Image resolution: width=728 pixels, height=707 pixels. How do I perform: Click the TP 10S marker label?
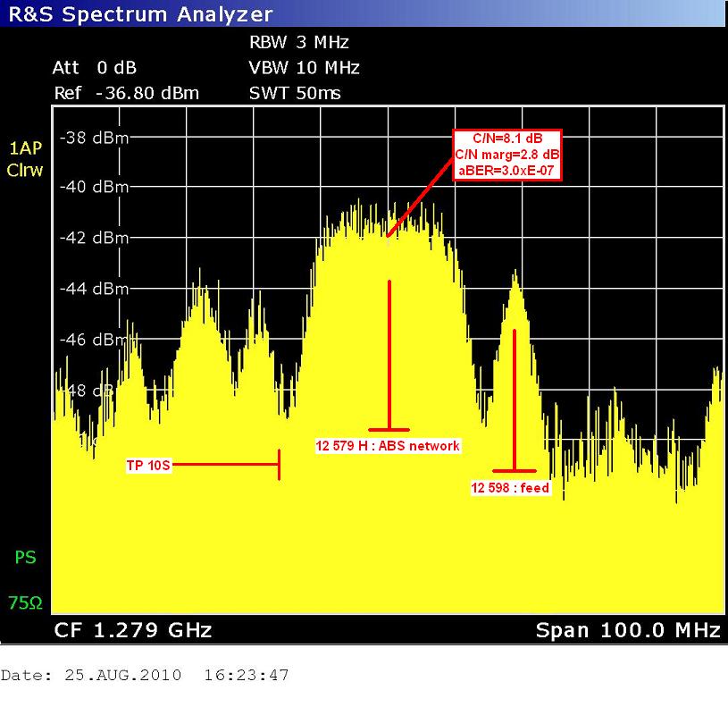[x=148, y=465]
